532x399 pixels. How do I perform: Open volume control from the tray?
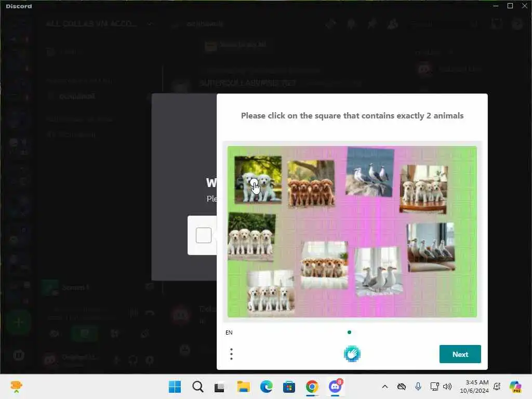(x=447, y=387)
